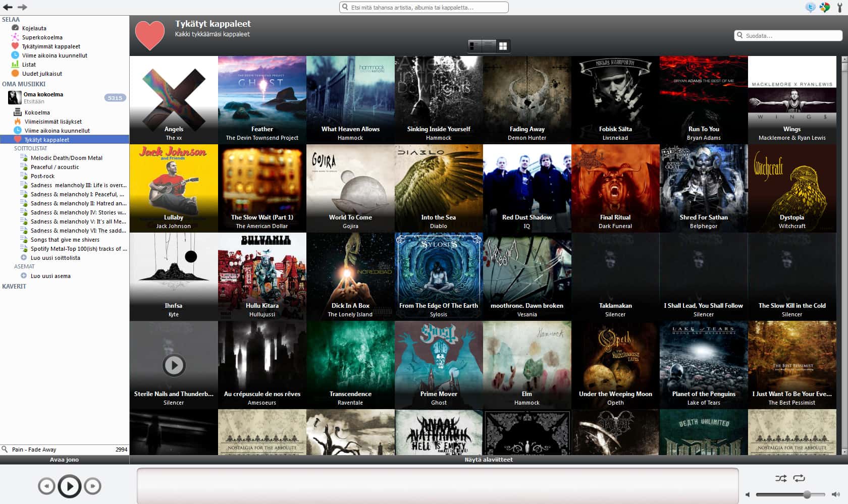Select Tykätyt kappaleet in the sidebar

[x=65, y=140]
